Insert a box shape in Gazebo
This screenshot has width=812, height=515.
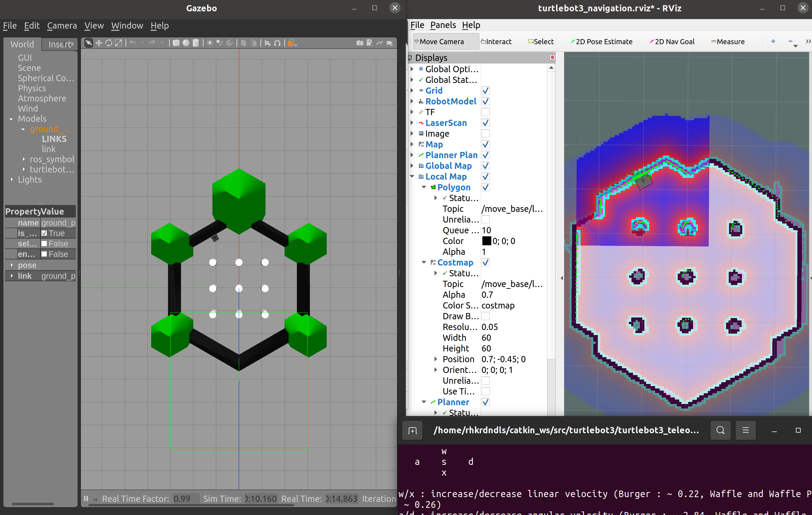click(x=176, y=43)
